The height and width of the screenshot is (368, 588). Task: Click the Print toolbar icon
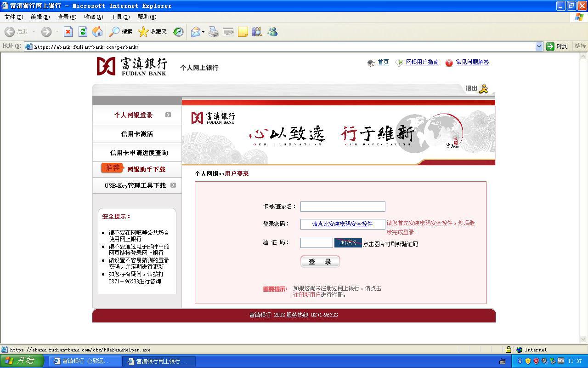pyautogui.click(x=214, y=32)
